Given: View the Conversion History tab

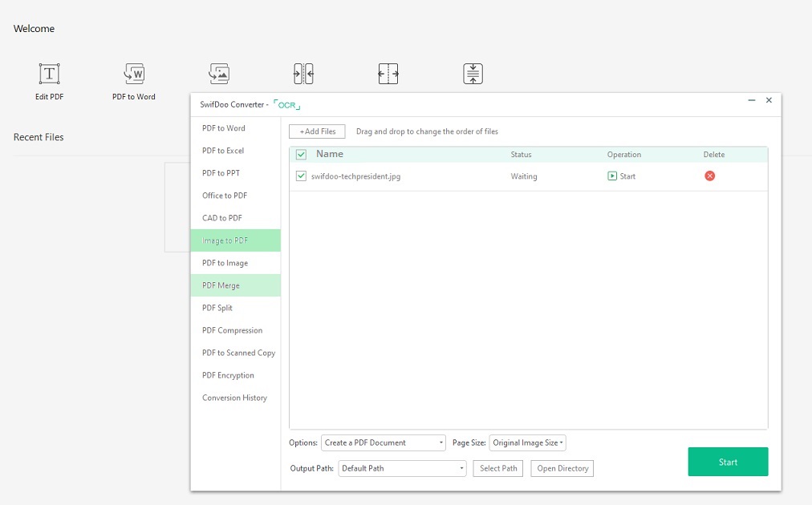Looking at the screenshot, I should (236, 398).
